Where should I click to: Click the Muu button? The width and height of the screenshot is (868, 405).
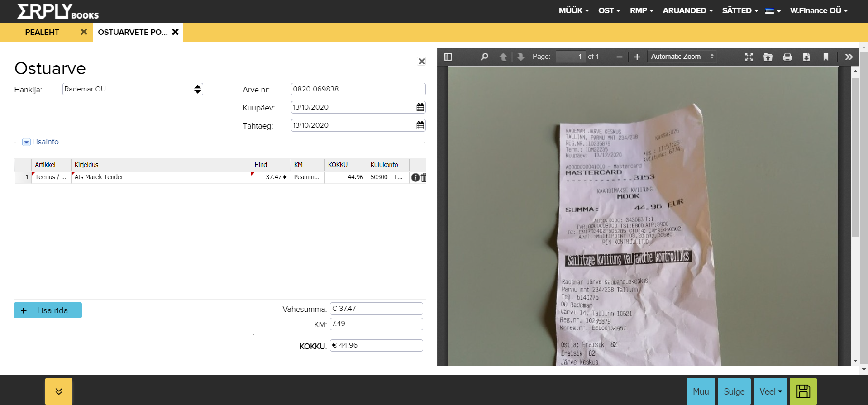point(701,391)
